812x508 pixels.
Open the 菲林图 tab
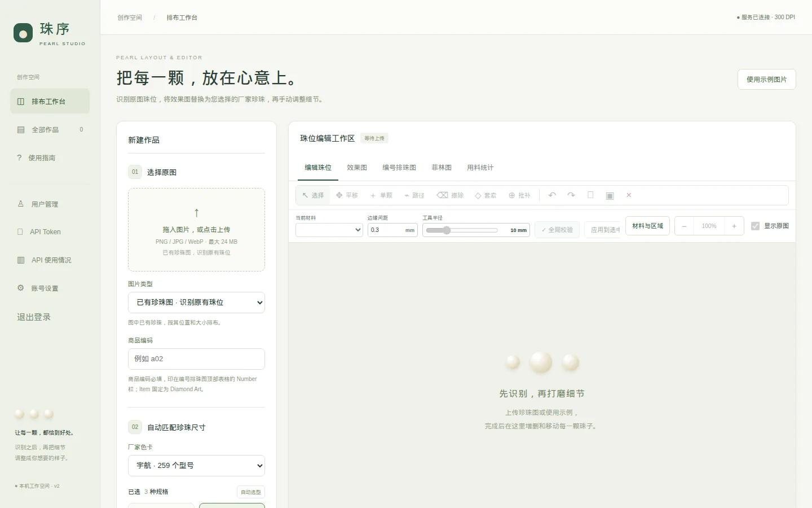(x=442, y=168)
